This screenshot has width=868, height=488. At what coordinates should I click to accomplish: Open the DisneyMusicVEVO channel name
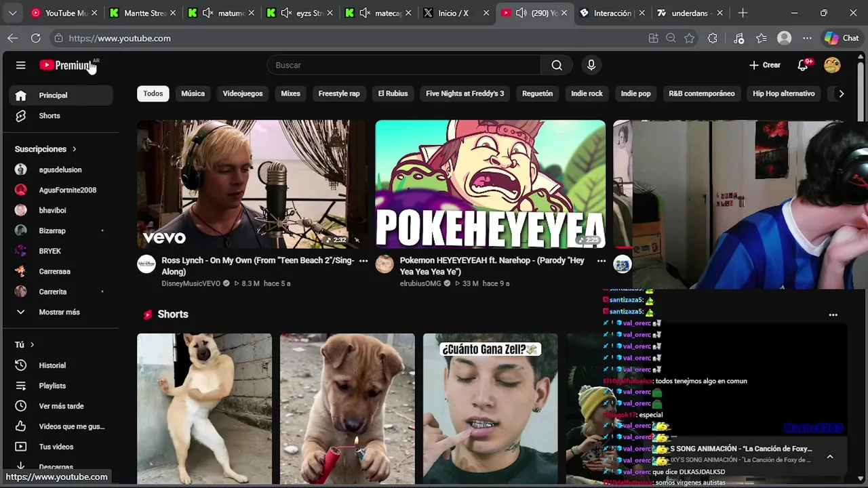coord(191,283)
